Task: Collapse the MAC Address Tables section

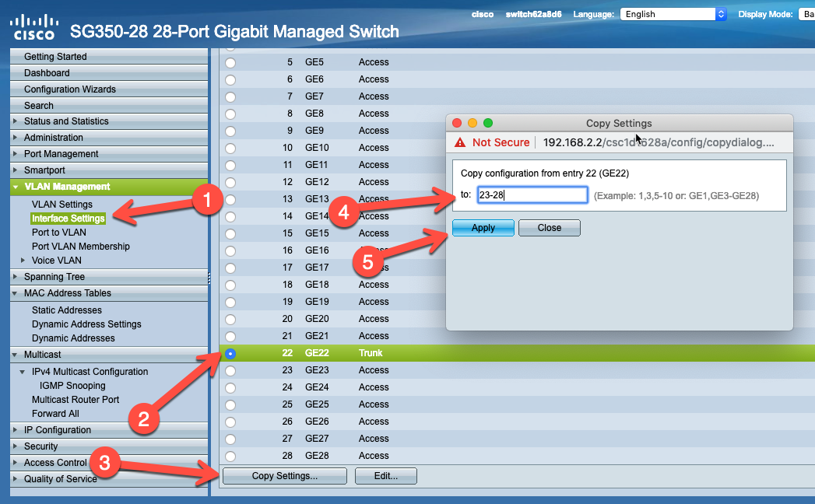Action: [15, 293]
